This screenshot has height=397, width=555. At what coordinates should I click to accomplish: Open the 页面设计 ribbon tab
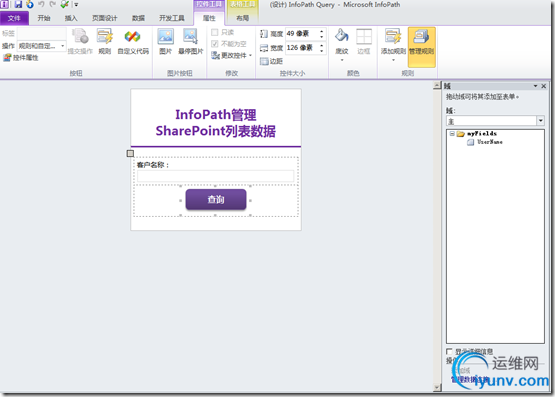(104, 18)
